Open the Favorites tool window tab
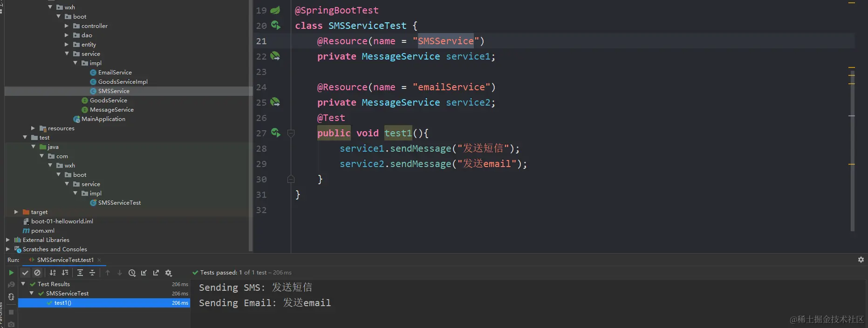This screenshot has height=328, width=868. coord(1,315)
